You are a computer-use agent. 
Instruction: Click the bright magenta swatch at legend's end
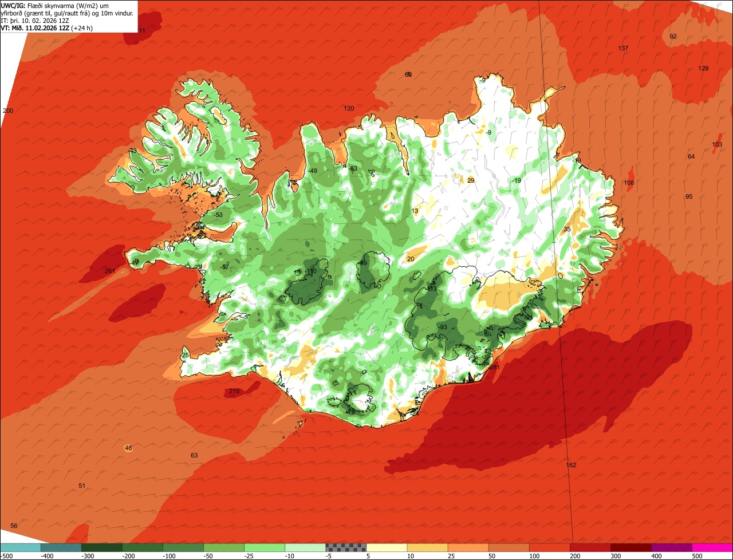click(712, 547)
